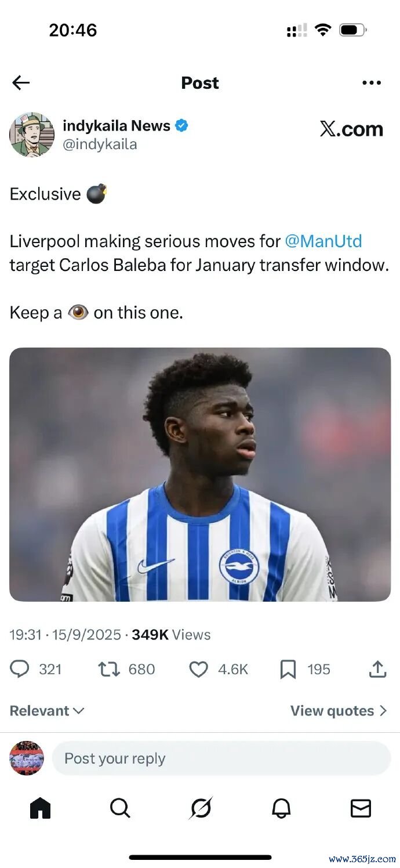This screenshot has height=868, width=400.
Task: Bookmark this post
Action: click(288, 669)
